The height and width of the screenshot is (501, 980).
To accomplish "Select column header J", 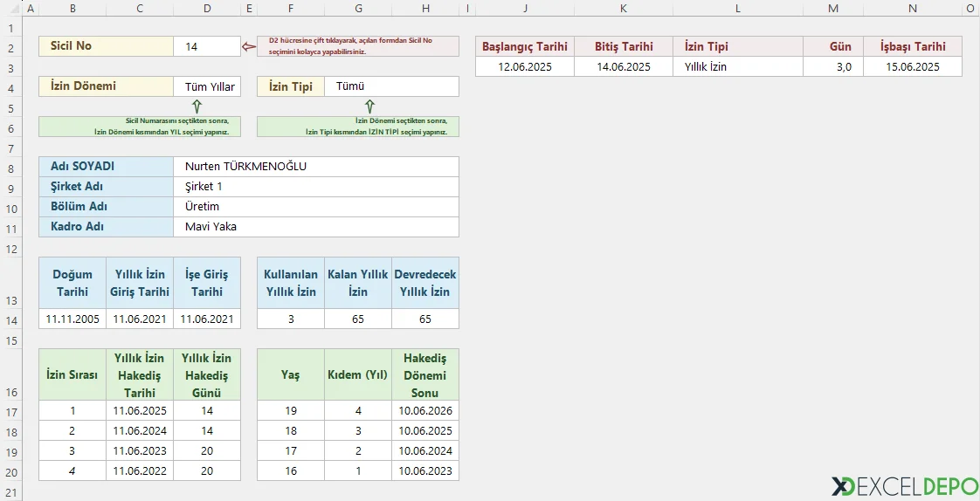I will (x=525, y=8).
